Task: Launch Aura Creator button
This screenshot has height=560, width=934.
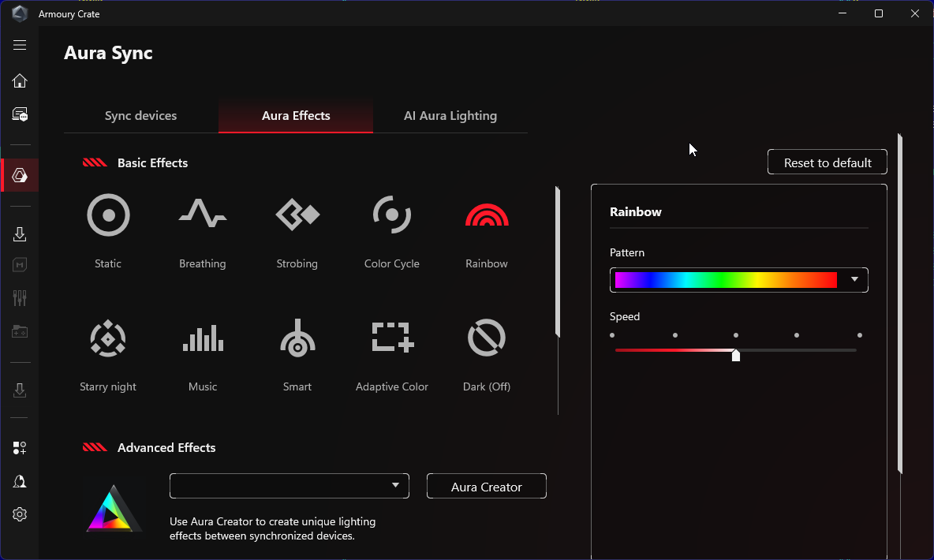Action: click(x=487, y=486)
